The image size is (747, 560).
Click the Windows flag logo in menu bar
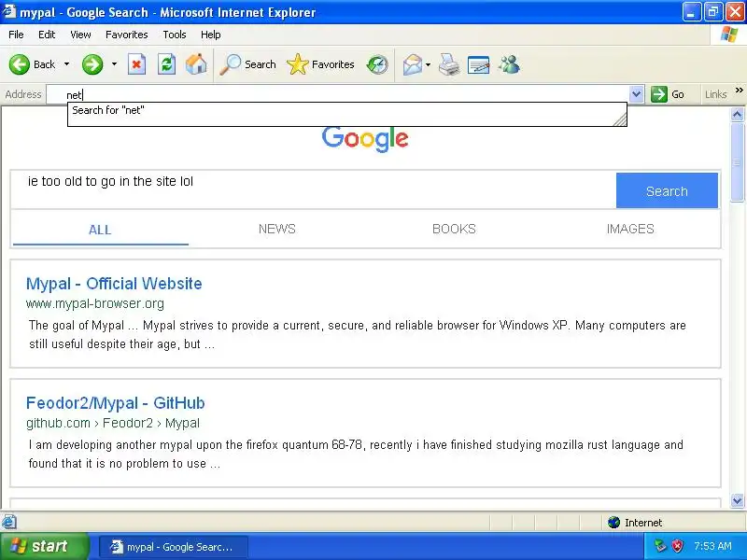click(729, 35)
